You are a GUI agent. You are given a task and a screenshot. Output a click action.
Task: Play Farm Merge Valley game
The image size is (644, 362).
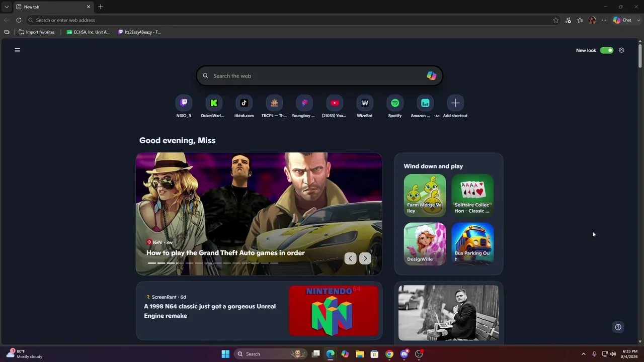(425, 195)
